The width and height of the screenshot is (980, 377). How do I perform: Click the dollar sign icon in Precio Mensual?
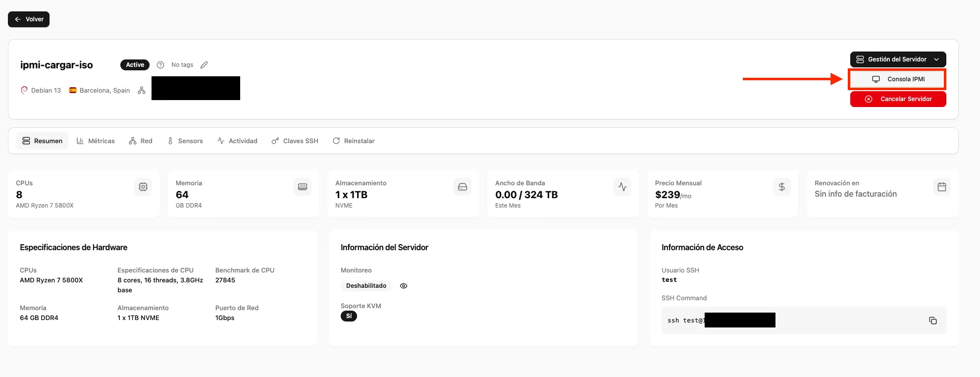click(781, 187)
